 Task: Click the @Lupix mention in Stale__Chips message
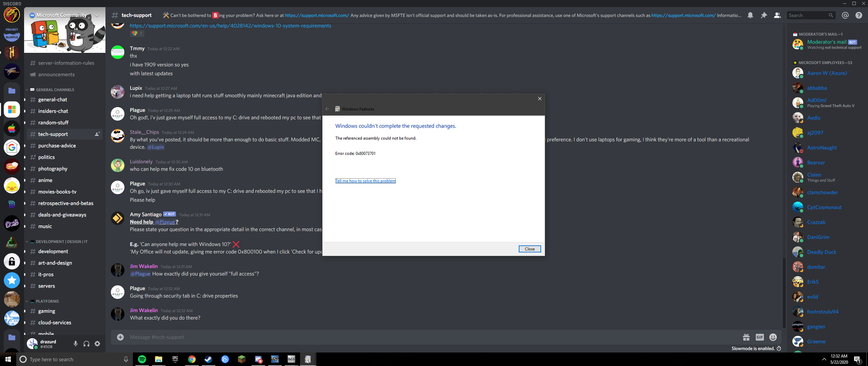(156, 147)
